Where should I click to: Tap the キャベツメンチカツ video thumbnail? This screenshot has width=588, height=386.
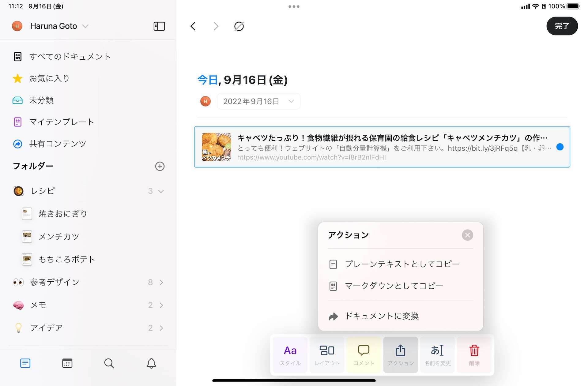tap(216, 147)
